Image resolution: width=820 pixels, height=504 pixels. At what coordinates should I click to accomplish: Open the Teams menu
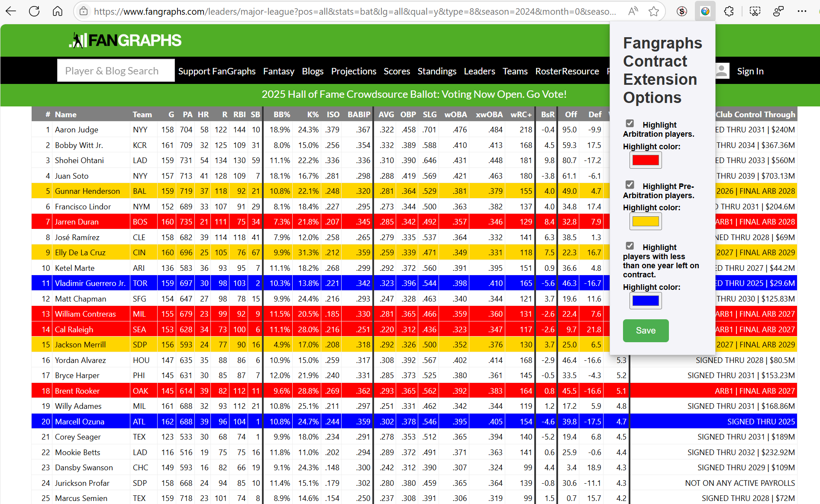pos(515,71)
